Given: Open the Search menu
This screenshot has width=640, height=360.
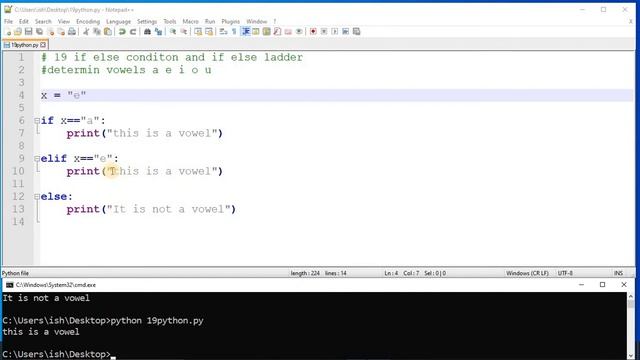Looking at the screenshot, I should [43, 21].
